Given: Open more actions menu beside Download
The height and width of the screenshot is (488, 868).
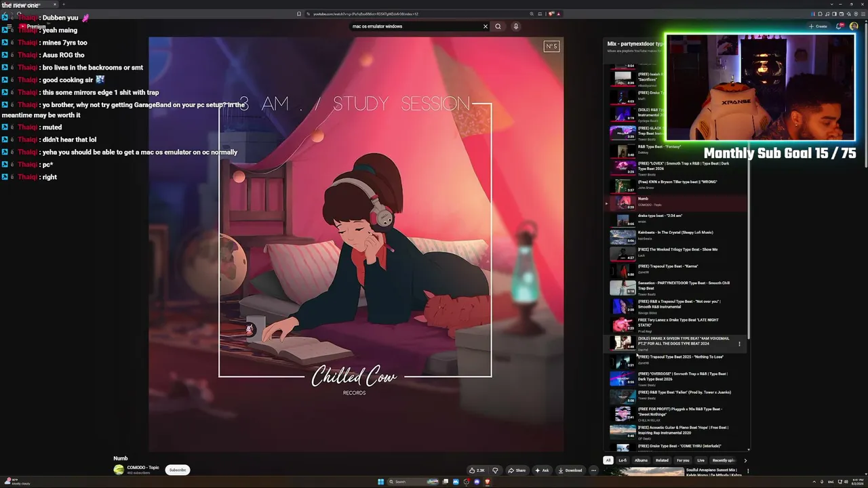Looking at the screenshot, I should [x=593, y=470].
